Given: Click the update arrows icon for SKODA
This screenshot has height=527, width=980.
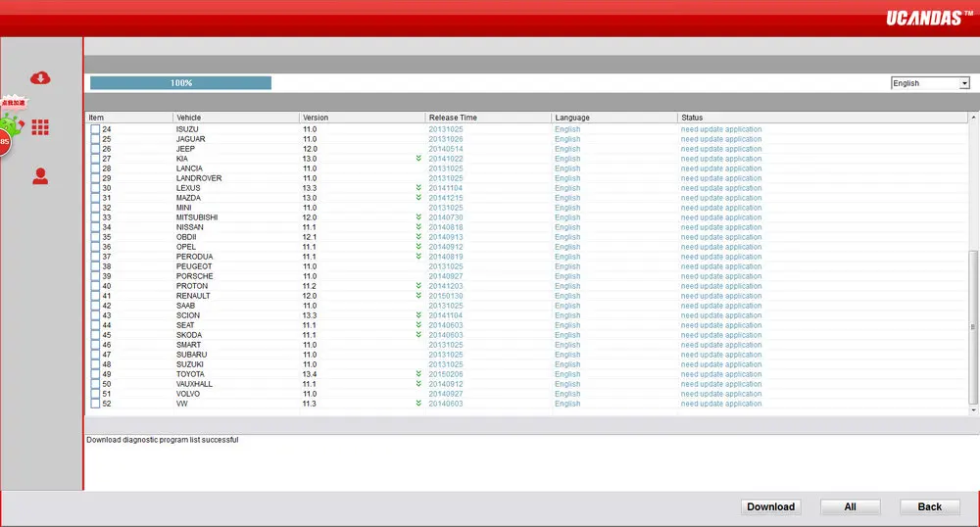Looking at the screenshot, I should pos(418,335).
